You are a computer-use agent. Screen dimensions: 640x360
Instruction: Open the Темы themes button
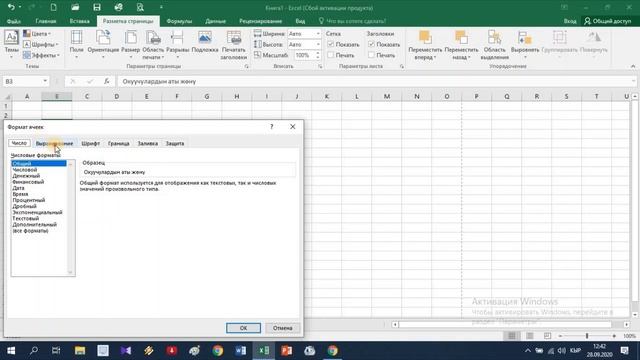pyautogui.click(x=11, y=44)
